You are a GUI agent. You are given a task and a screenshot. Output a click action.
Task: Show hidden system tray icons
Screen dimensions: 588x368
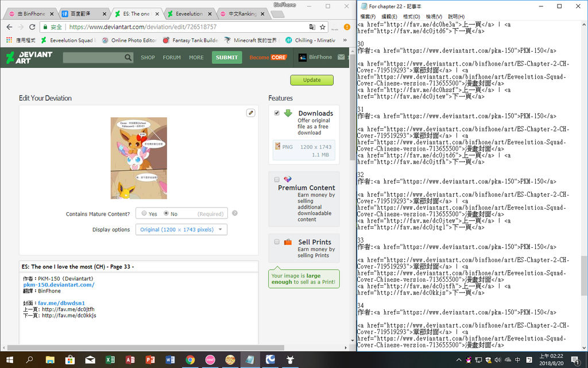point(459,360)
